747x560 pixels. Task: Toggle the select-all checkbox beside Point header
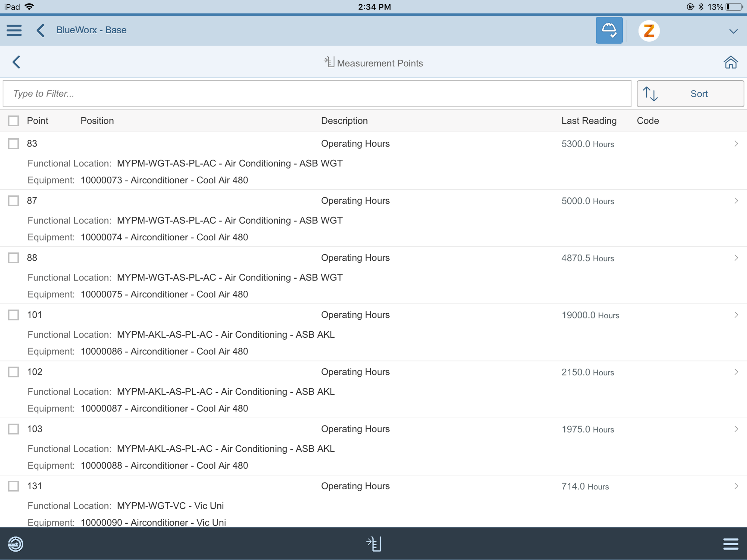[x=13, y=121]
